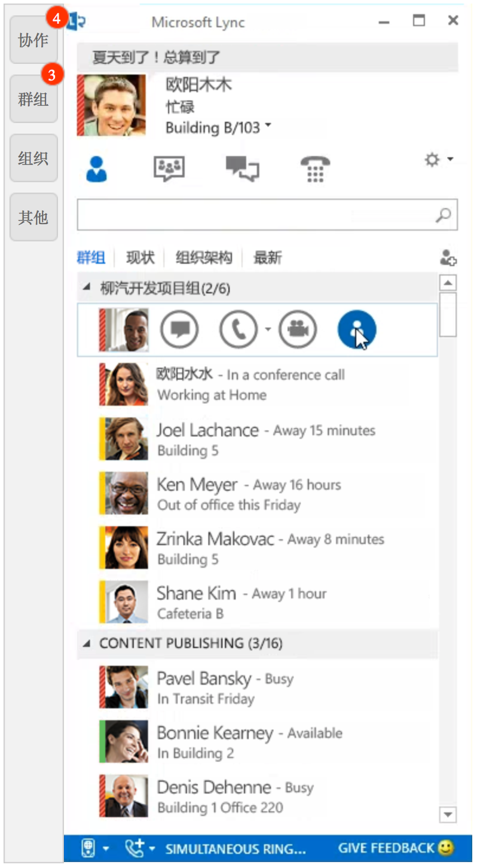Screen dimensions: 477x868
Task: View contact card of selected contact
Action: 357,329
